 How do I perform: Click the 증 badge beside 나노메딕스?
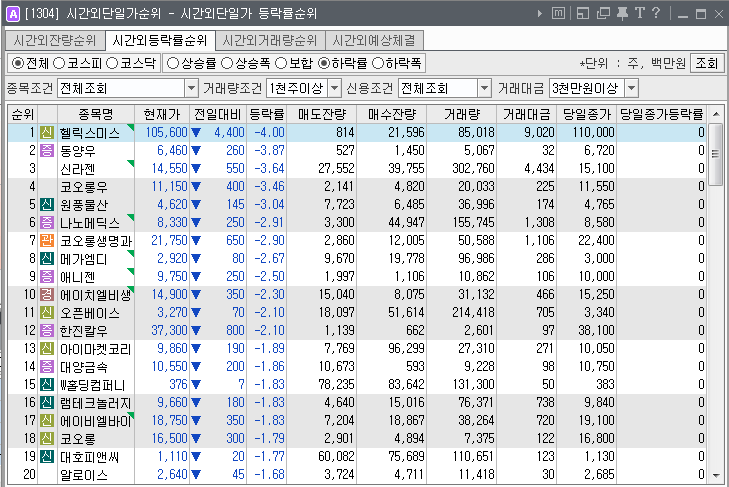pos(46,223)
